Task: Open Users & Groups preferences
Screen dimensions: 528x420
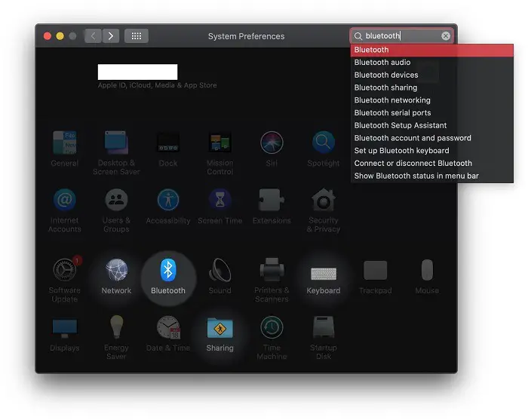Action: click(x=116, y=200)
